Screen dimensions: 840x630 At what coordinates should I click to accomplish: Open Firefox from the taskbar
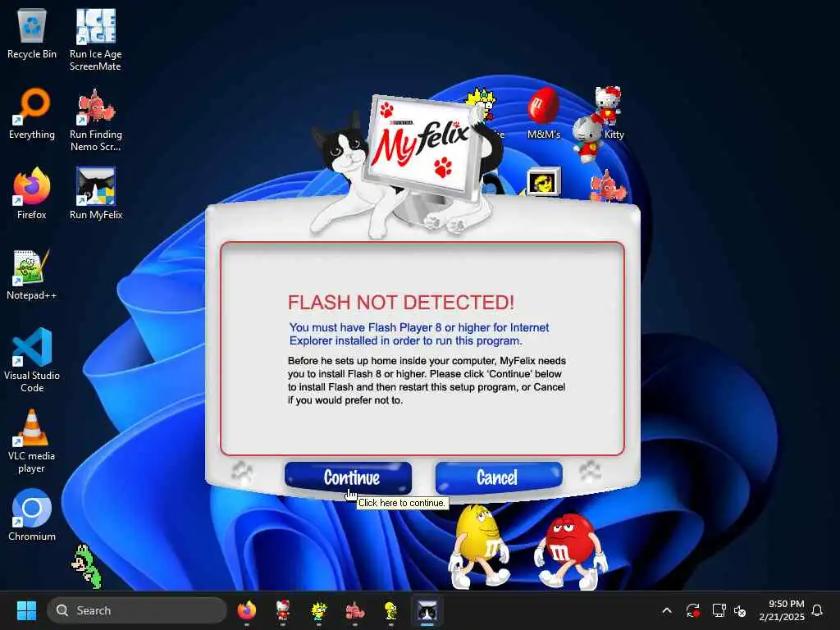click(246, 610)
